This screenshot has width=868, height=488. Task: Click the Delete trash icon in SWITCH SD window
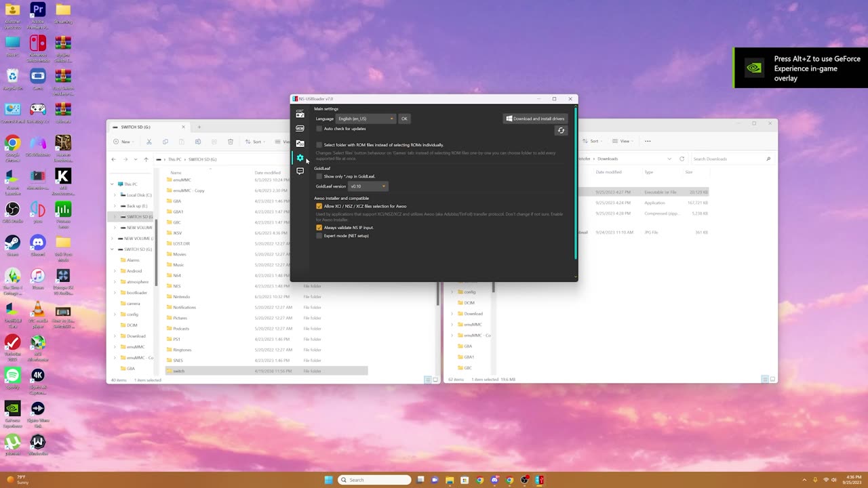231,142
